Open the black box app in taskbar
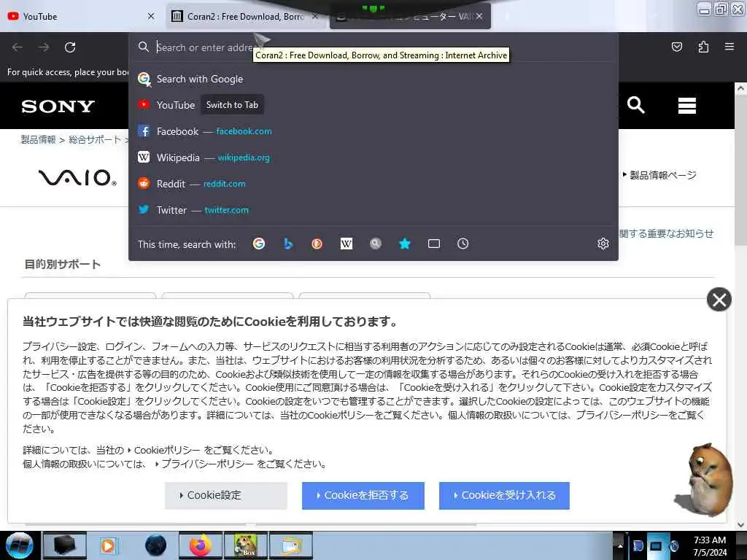747x560 pixels. click(x=65, y=545)
